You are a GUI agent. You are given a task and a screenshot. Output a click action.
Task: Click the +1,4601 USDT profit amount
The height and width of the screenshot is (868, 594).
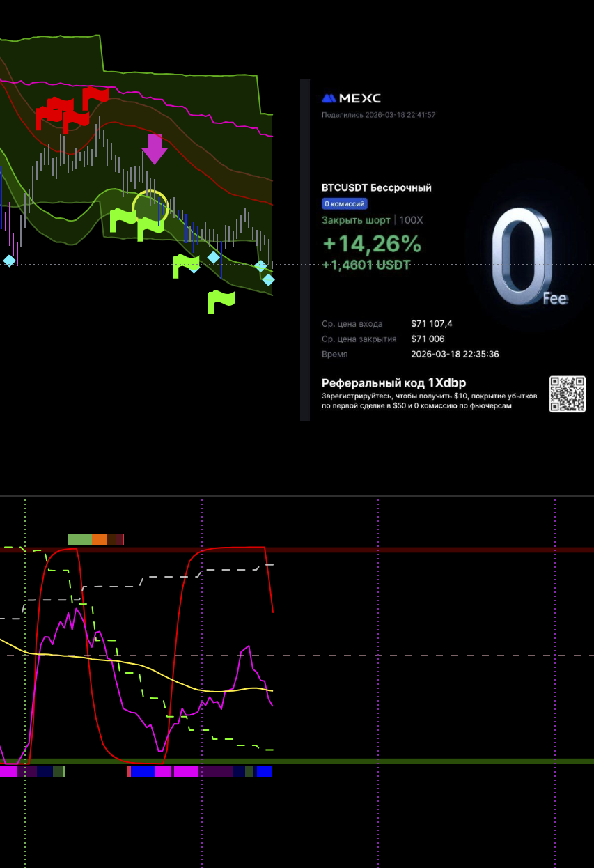click(366, 265)
